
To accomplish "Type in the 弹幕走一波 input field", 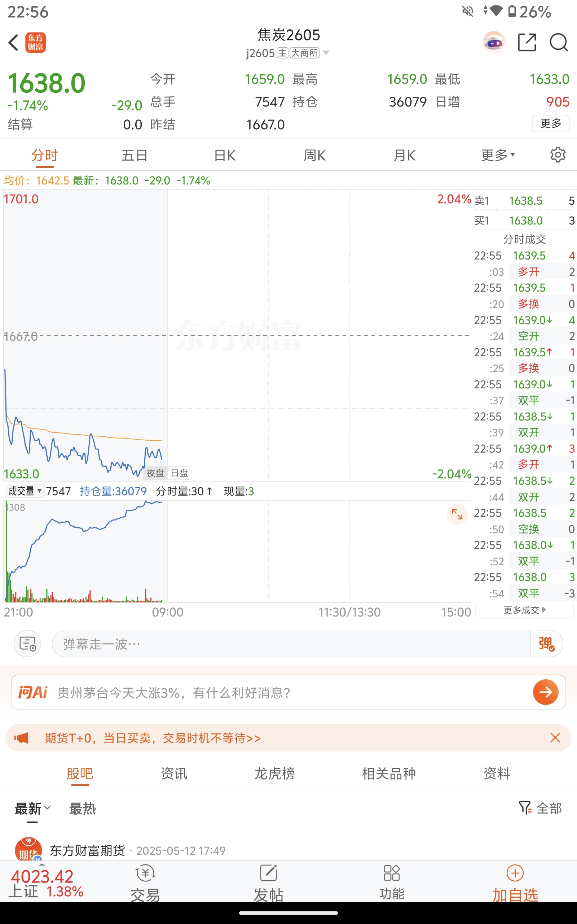I will point(290,644).
